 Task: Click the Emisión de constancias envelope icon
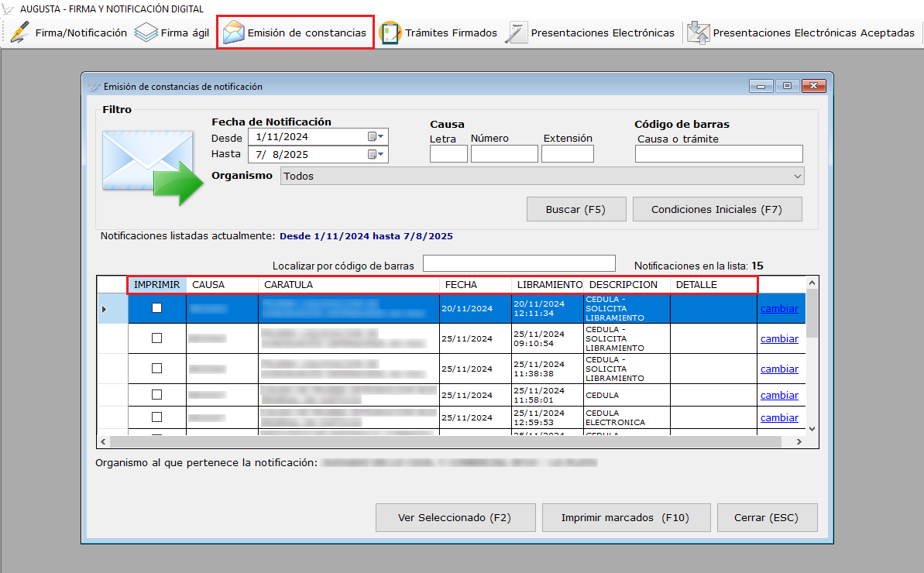point(233,33)
